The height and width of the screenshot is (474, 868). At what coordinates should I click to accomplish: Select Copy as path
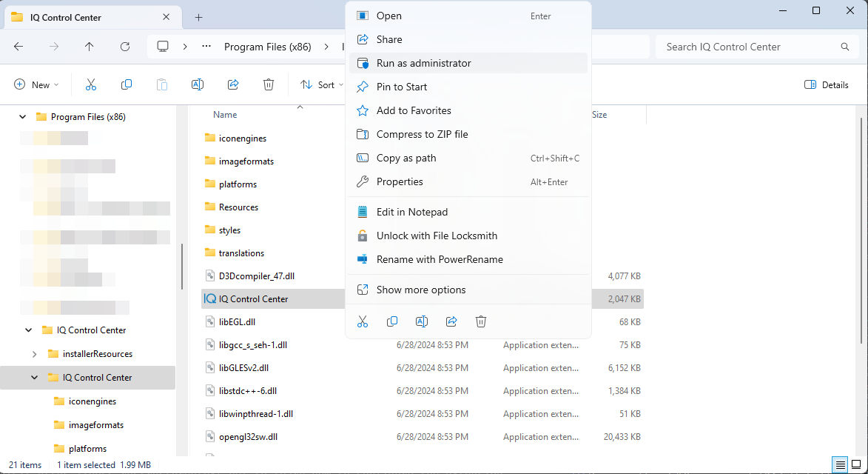[468, 158]
